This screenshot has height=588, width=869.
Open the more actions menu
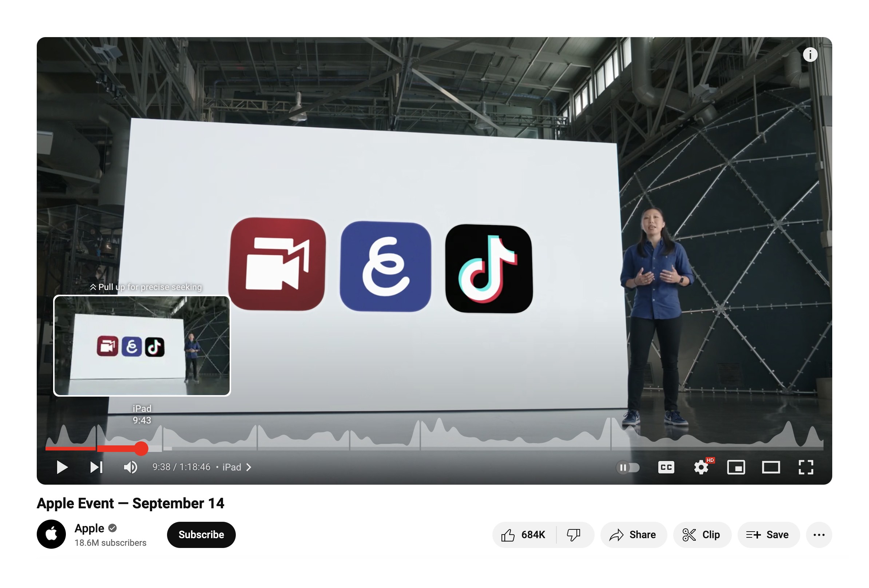click(819, 535)
